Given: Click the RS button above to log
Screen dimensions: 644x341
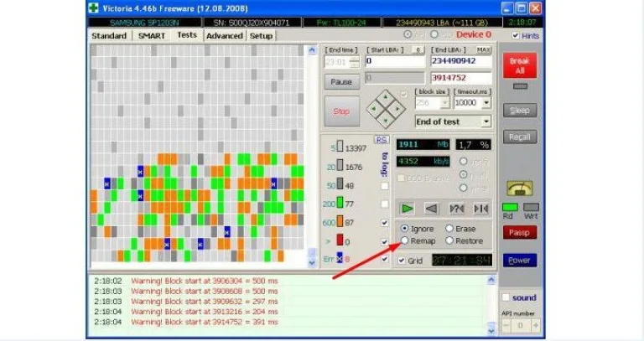Looking at the screenshot, I should pyautogui.click(x=382, y=140).
